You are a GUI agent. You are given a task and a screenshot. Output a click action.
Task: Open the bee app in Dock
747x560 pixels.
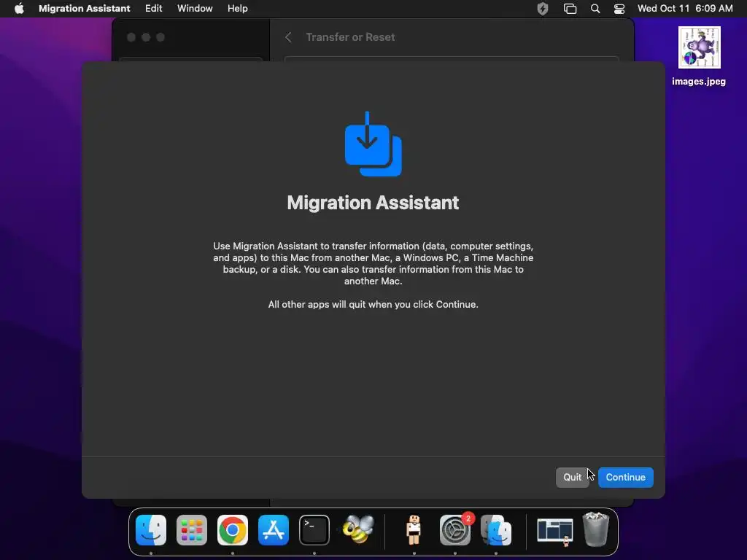(x=357, y=529)
